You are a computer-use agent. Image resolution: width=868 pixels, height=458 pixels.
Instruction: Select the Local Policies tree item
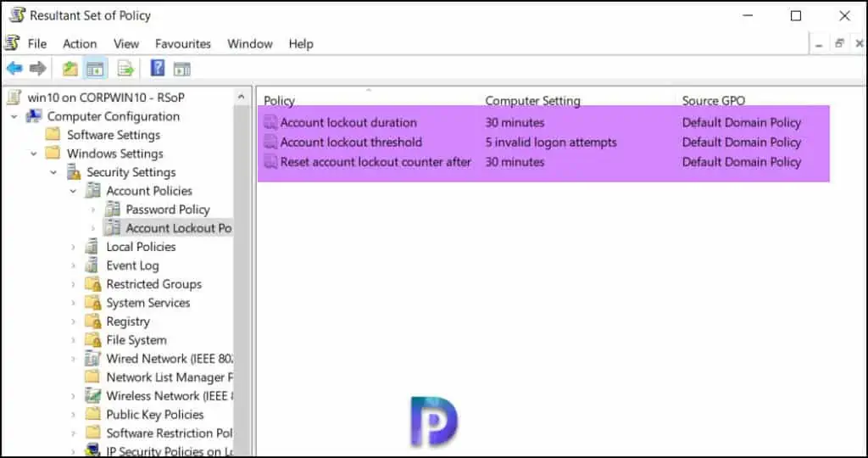(x=141, y=247)
